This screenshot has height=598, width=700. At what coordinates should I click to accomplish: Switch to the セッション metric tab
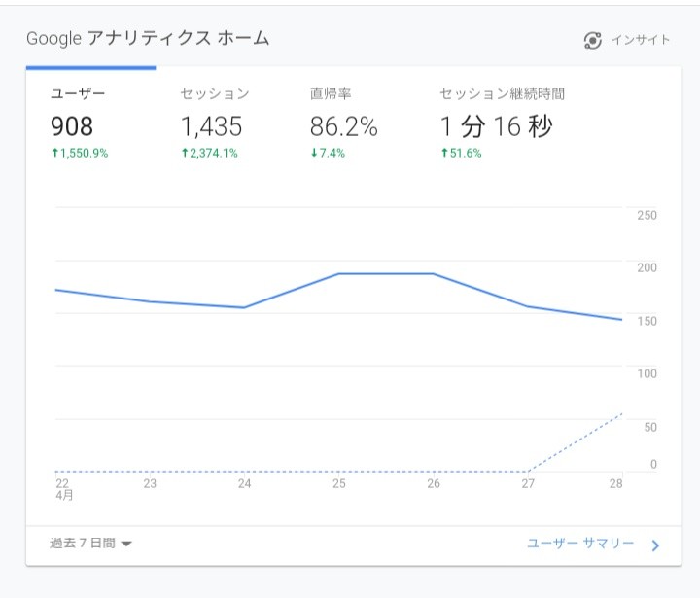(x=215, y=94)
